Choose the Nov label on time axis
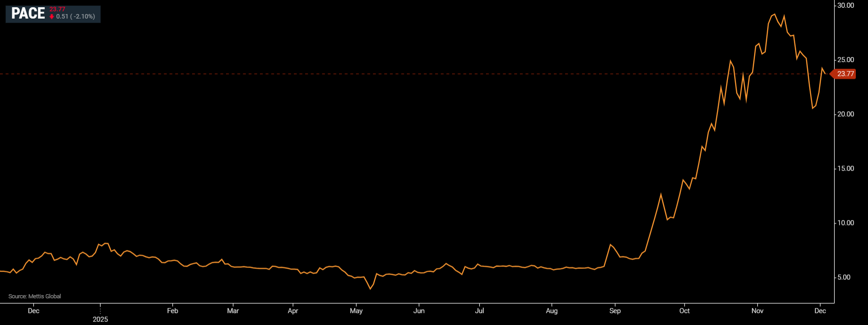 (757, 311)
